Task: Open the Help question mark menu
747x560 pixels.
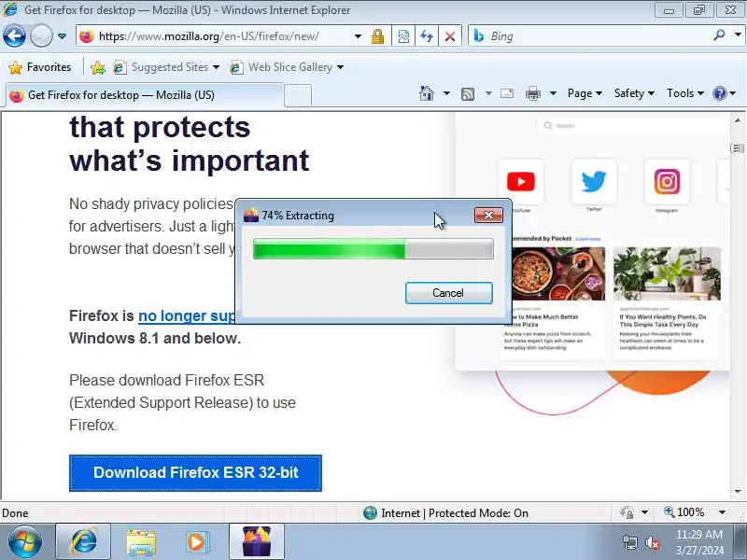Action: click(725, 93)
